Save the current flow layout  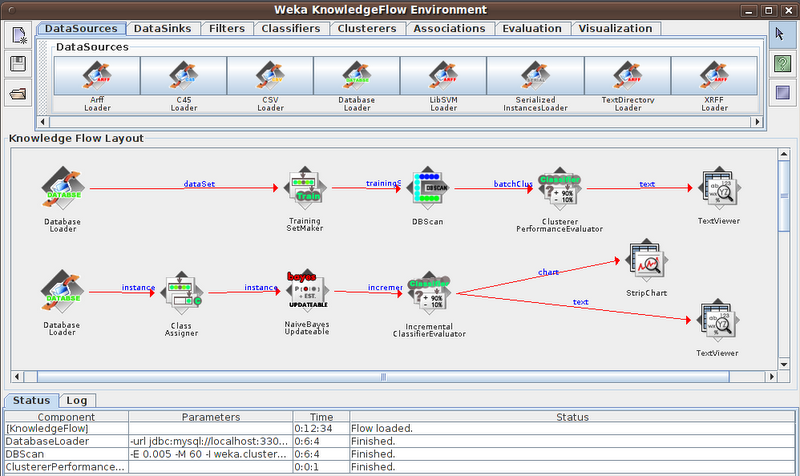click(x=18, y=64)
